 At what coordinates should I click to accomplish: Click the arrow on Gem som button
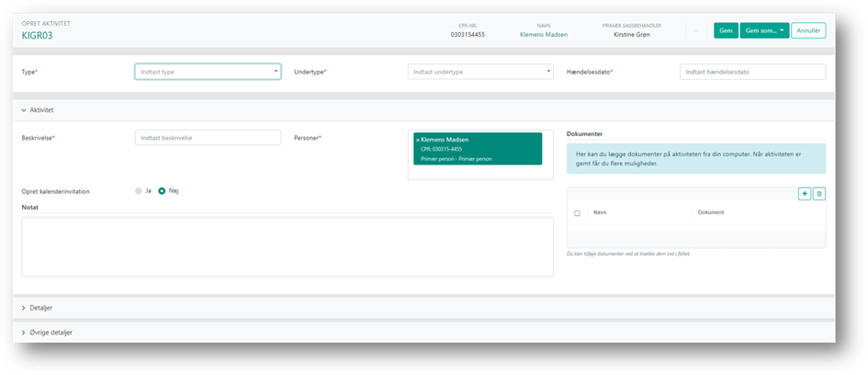(782, 30)
